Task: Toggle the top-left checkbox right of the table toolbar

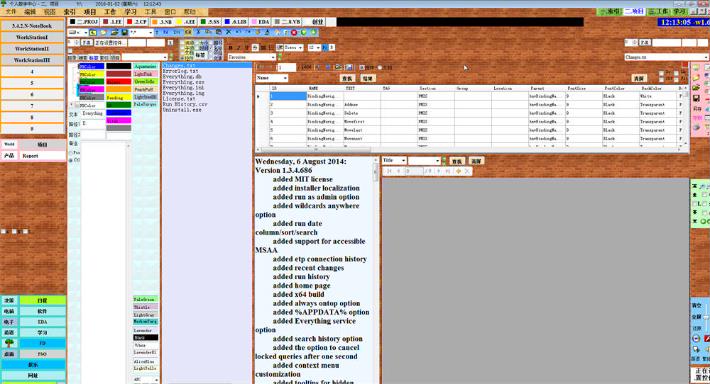Action: 662,73
